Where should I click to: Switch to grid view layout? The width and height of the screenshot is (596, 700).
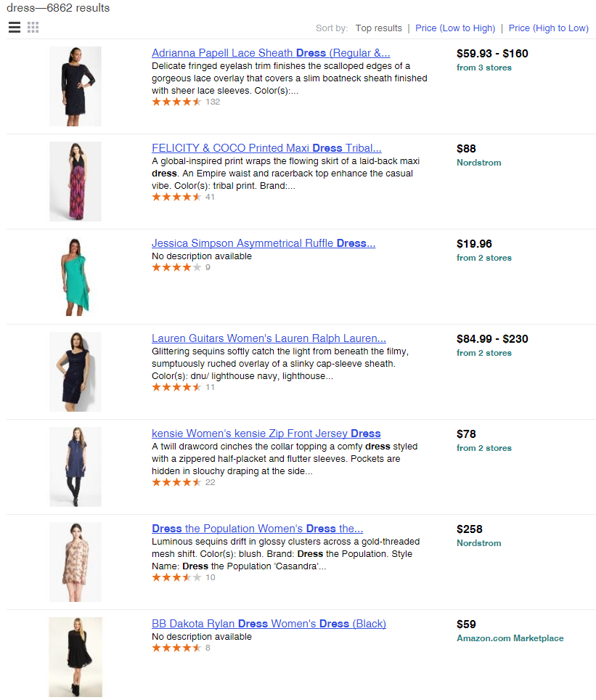[33, 28]
